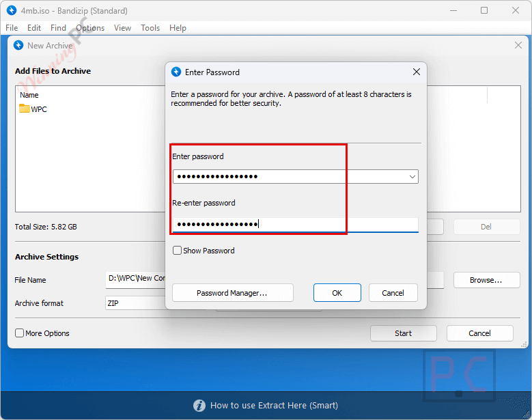Click the Name column header in the file list
This screenshot has height=420, width=532.
coord(29,95)
